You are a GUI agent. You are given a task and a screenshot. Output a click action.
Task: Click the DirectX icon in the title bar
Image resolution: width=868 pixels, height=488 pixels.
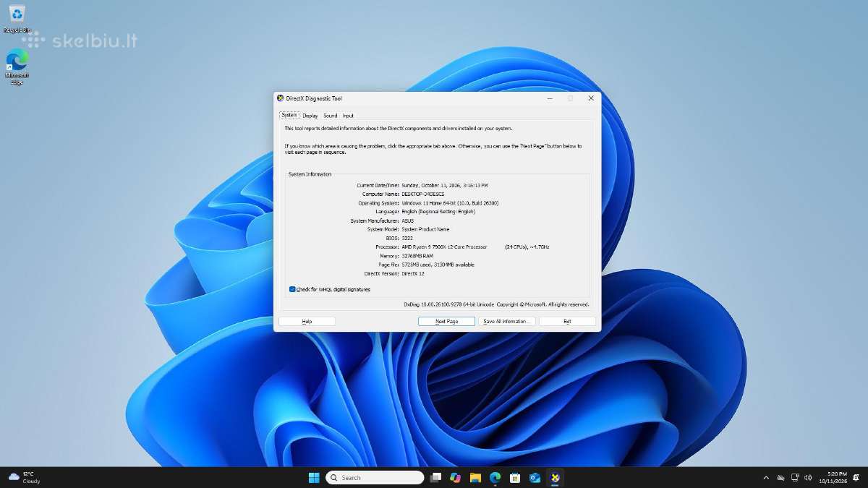(x=280, y=98)
